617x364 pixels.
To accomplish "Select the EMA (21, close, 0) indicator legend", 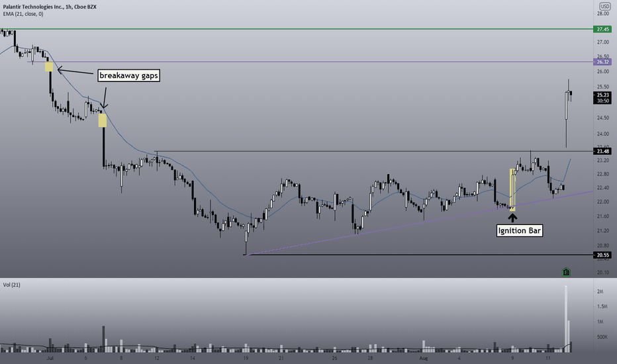I will coord(23,14).
